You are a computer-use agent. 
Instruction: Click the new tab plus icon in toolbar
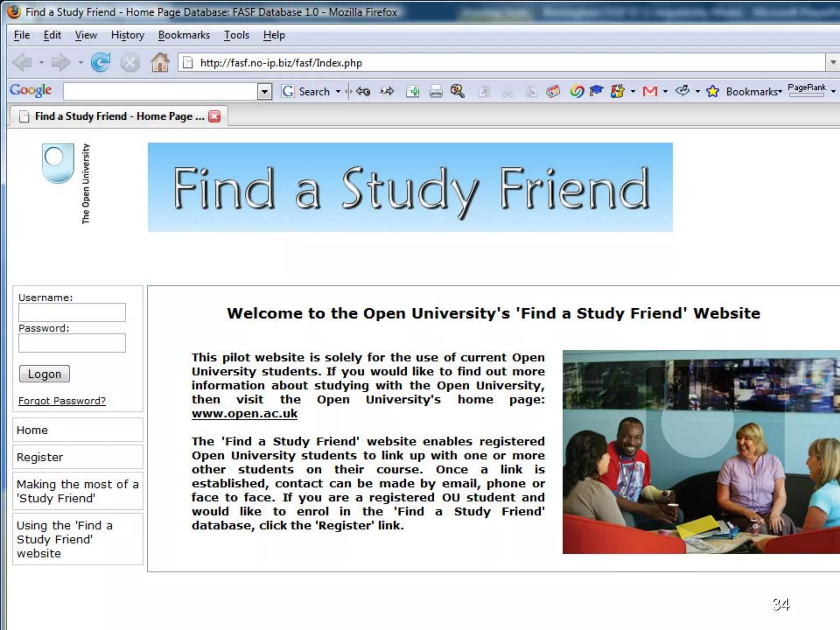(x=413, y=91)
